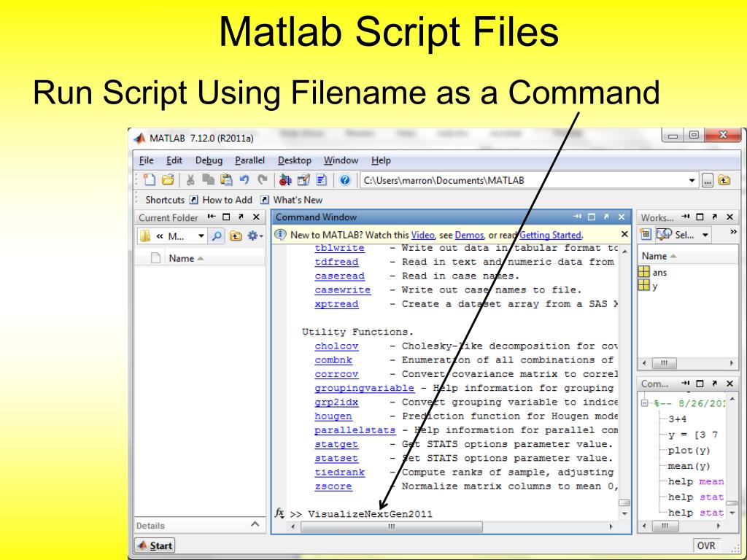The width and height of the screenshot is (747, 560).
Task: Click the search icon in Current Folder panel
Action: point(217,236)
